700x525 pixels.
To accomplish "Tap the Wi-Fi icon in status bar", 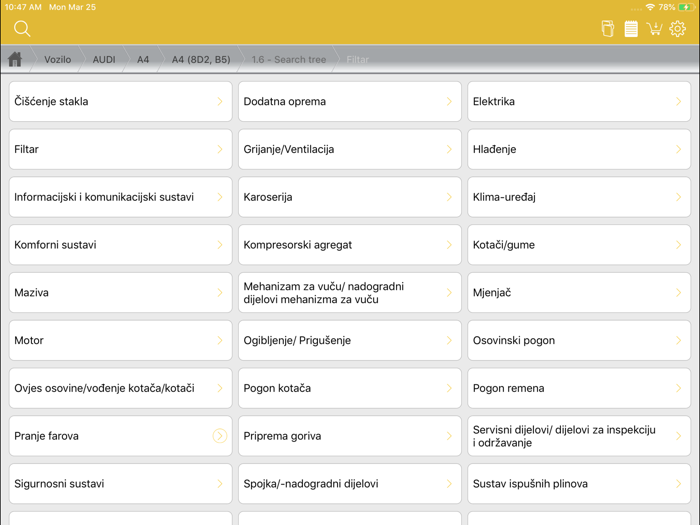I will point(650,7).
